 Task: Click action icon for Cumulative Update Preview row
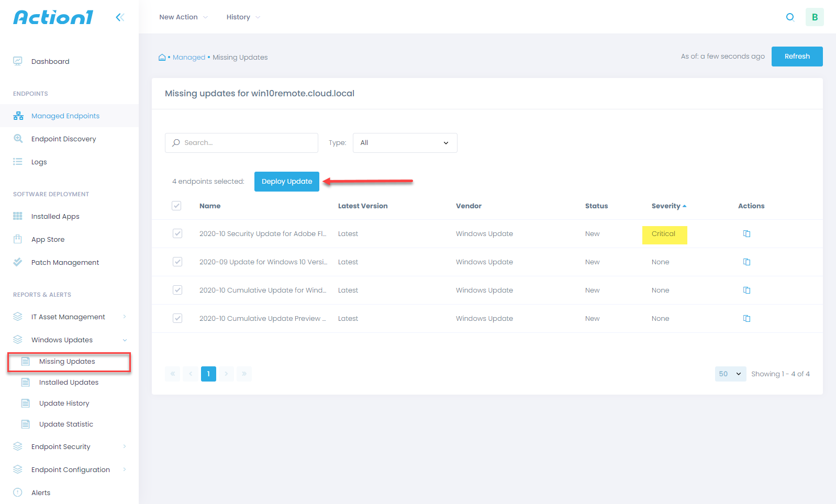747,318
